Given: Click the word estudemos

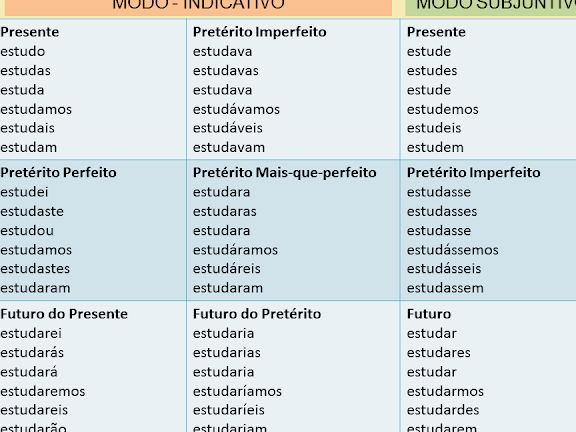Looking at the screenshot, I should [443, 109].
